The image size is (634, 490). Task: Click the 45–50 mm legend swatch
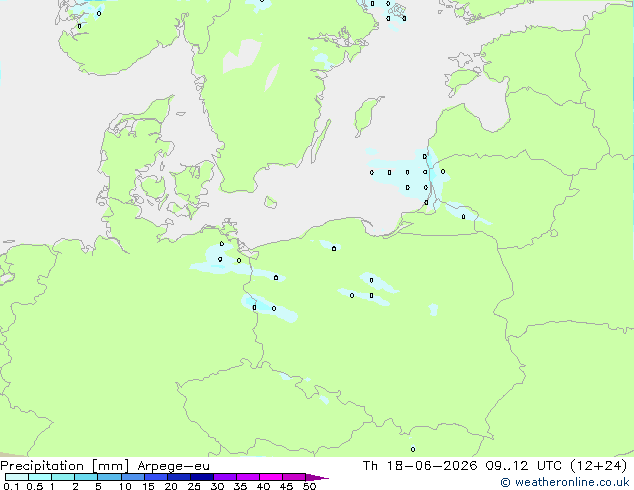click(294, 477)
